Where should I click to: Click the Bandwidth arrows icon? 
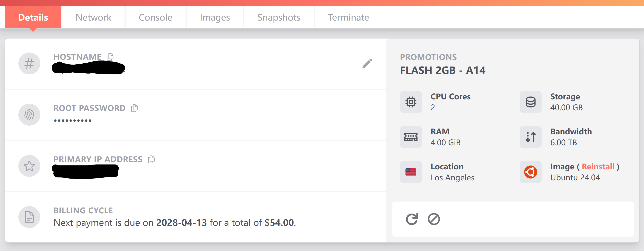[x=530, y=137]
